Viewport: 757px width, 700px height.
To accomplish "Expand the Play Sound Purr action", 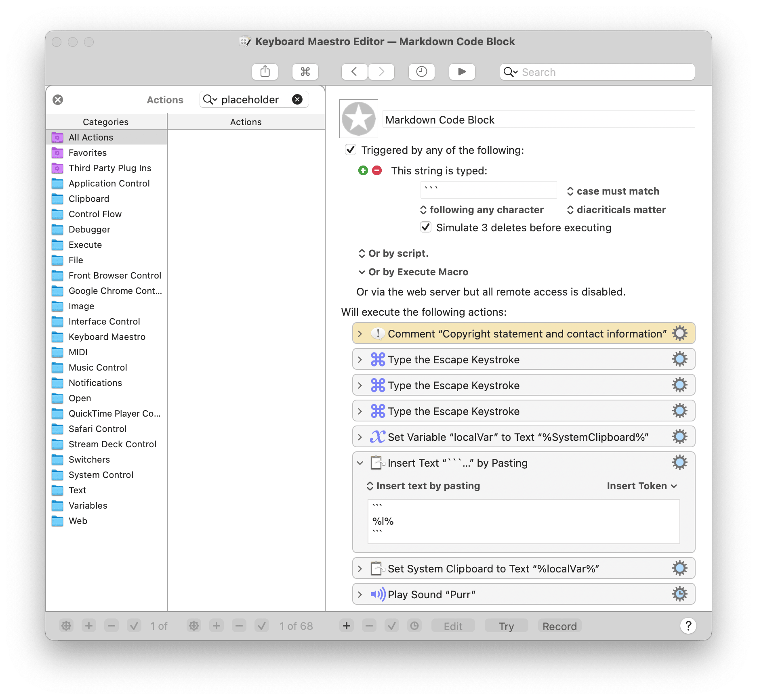I will click(x=360, y=595).
